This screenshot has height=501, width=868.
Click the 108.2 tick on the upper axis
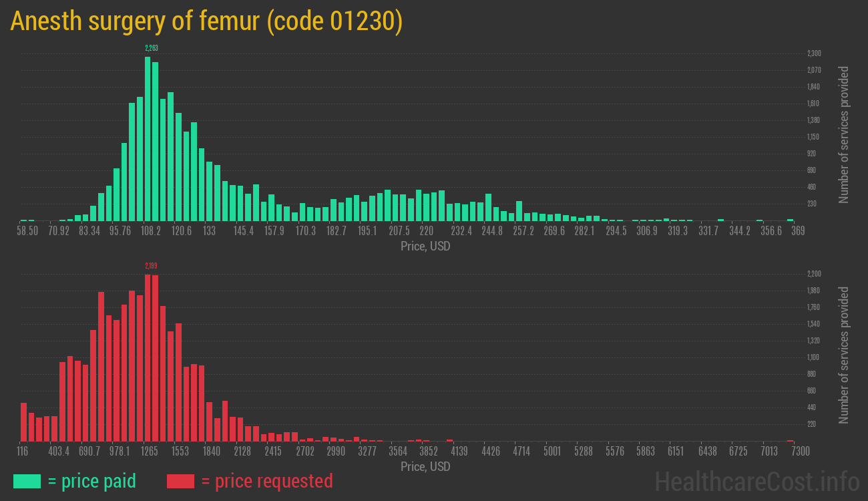[150, 231]
